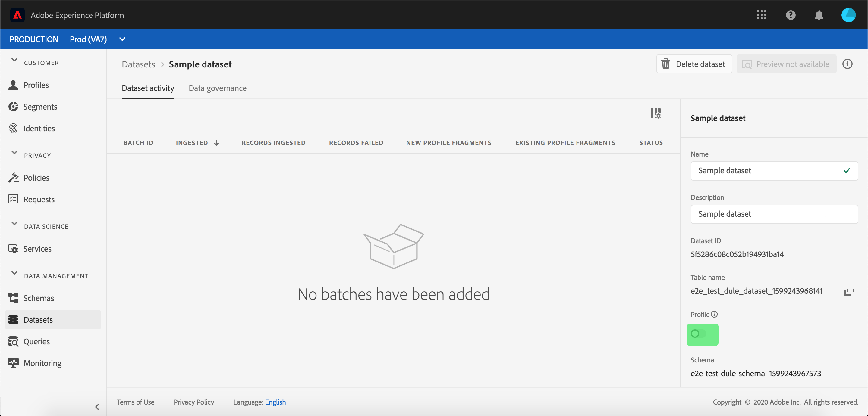Open the notifications bell
The width and height of the screenshot is (868, 416).
819,15
